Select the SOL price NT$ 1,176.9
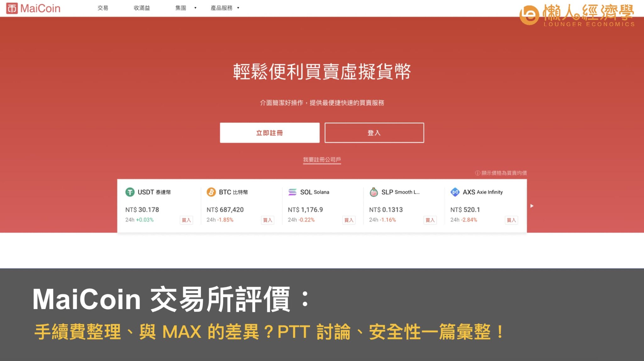The height and width of the screenshot is (361, 644). pyautogui.click(x=305, y=210)
